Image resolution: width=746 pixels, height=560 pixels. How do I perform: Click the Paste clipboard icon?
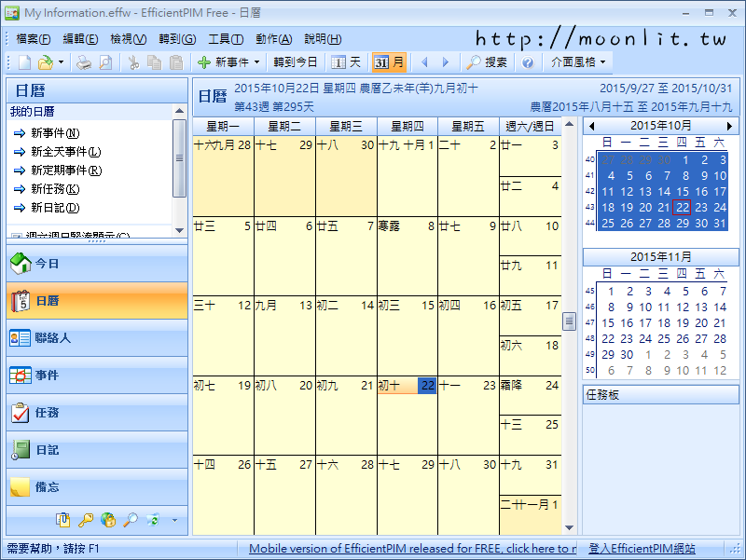[x=177, y=61]
